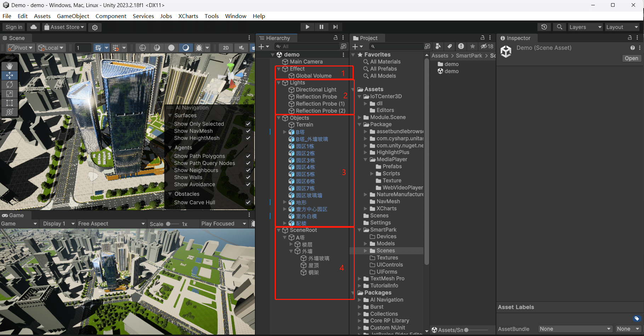Select the Hand tool in Scene view
The image size is (644, 336).
(10, 66)
